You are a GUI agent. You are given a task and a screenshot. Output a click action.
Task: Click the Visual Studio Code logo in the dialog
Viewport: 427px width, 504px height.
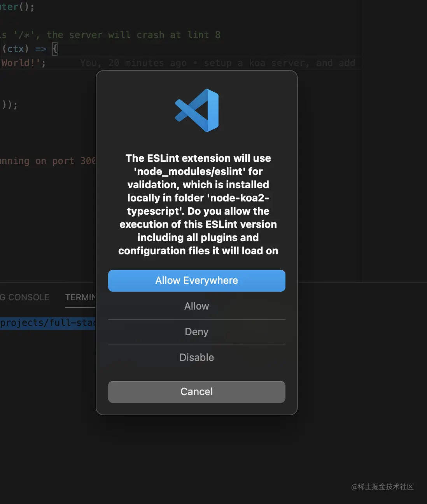(x=197, y=110)
